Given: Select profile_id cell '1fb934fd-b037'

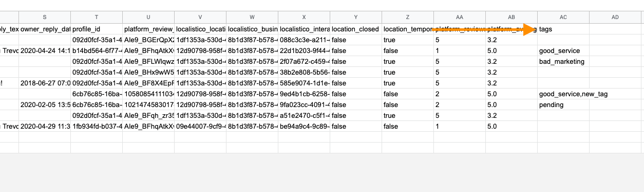Looking at the screenshot, I should pyautogui.click(x=97, y=127).
